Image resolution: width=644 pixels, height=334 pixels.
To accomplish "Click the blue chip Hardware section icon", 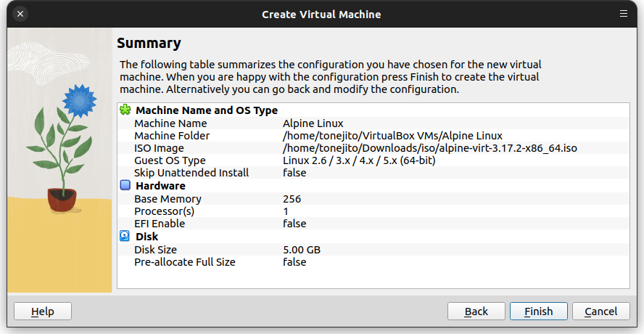I will [x=125, y=185].
